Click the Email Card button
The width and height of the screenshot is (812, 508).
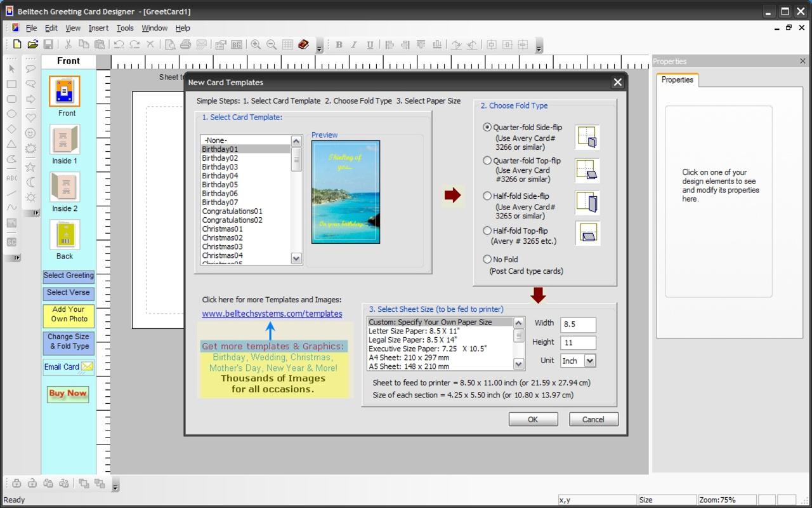click(x=69, y=367)
